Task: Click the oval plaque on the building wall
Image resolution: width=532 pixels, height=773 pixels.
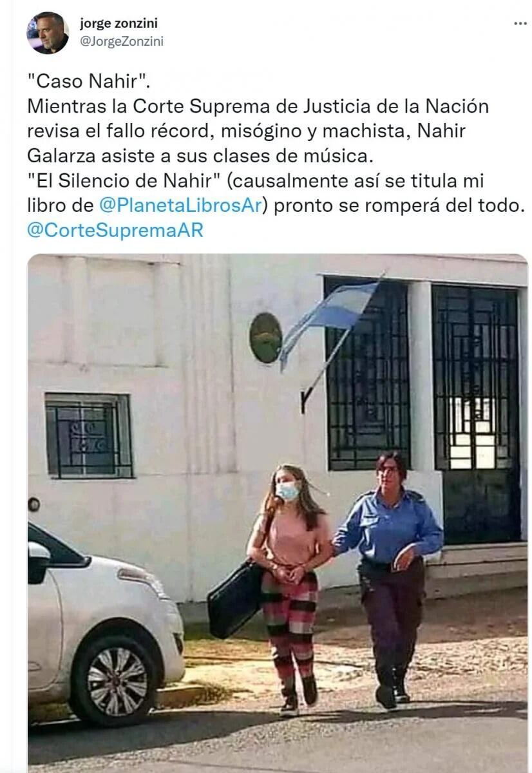Action: coord(265,338)
